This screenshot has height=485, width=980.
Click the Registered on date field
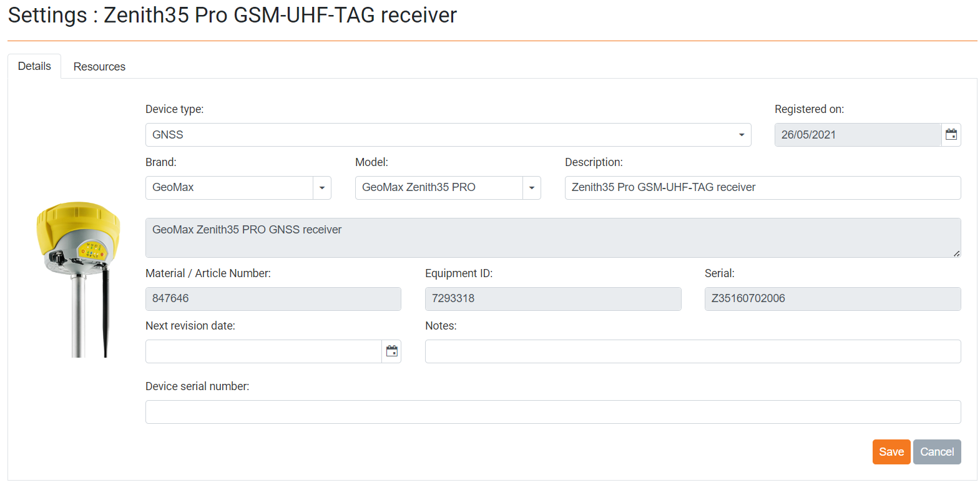point(858,135)
